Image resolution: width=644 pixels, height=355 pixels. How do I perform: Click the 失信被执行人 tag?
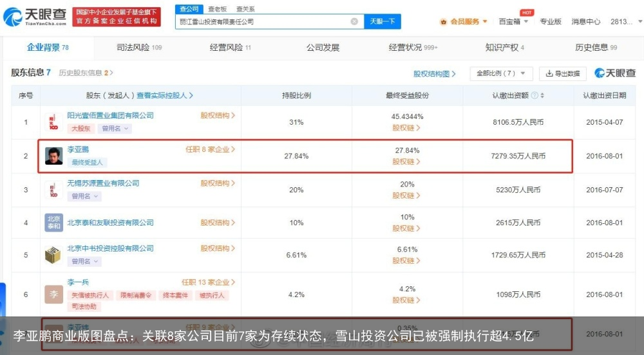click(90, 296)
